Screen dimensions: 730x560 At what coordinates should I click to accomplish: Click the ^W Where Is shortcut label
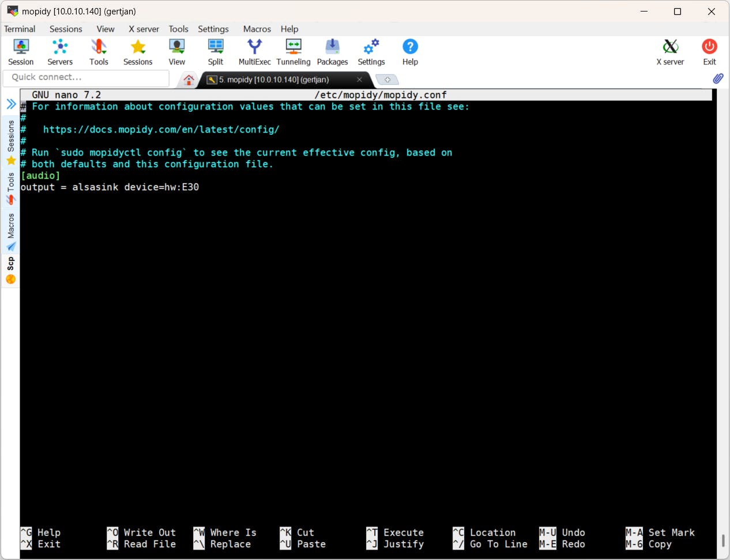tap(225, 533)
